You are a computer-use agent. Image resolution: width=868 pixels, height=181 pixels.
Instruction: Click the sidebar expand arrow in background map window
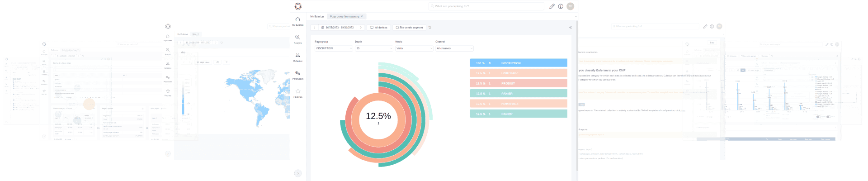(x=168, y=154)
